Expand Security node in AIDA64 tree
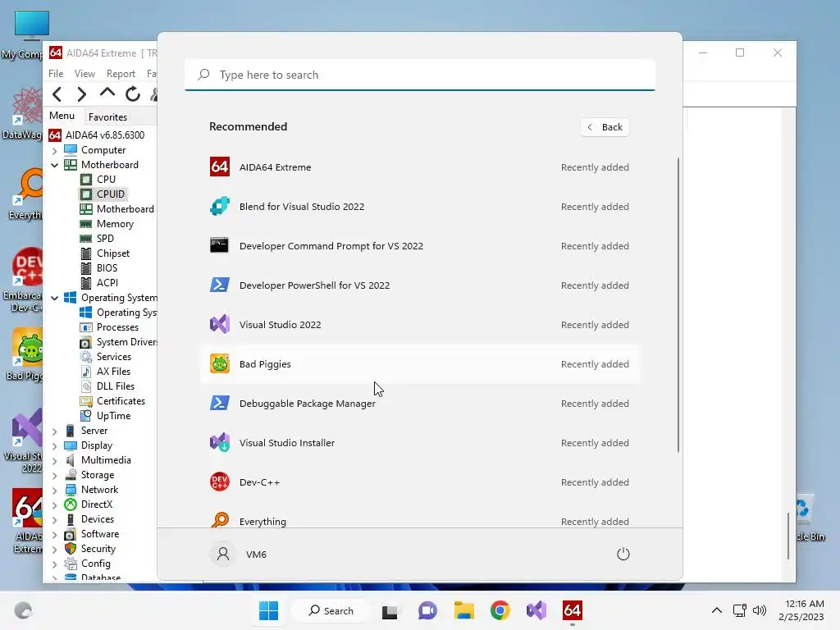 [55, 549]
